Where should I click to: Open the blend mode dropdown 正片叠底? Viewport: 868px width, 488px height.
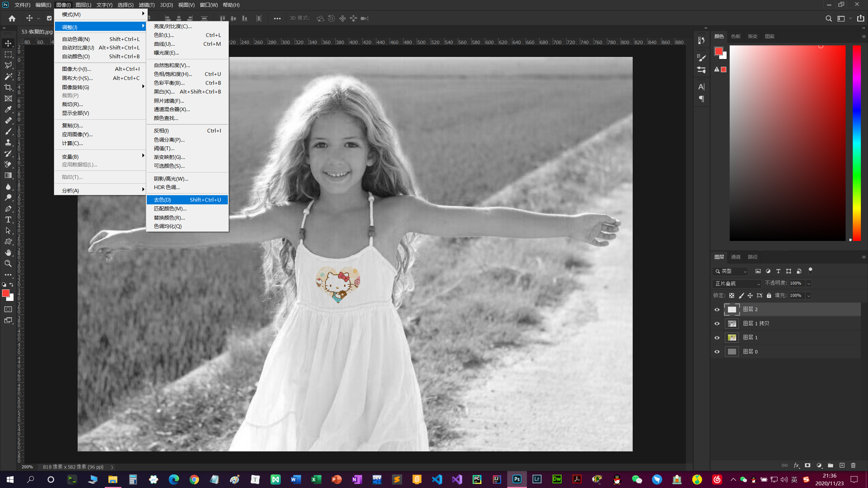pos(737,284)
